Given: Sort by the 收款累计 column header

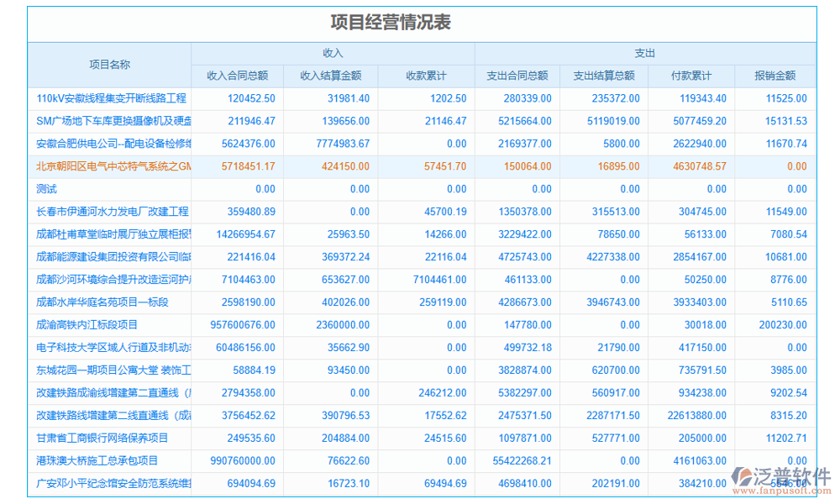Looking at the screenshot, I should (x=426, y=76).
